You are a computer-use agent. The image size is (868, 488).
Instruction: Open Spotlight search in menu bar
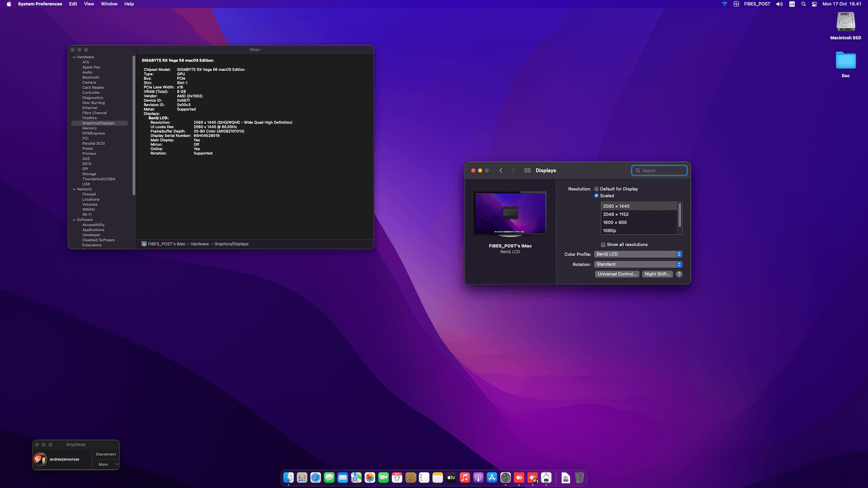(803, 4)
